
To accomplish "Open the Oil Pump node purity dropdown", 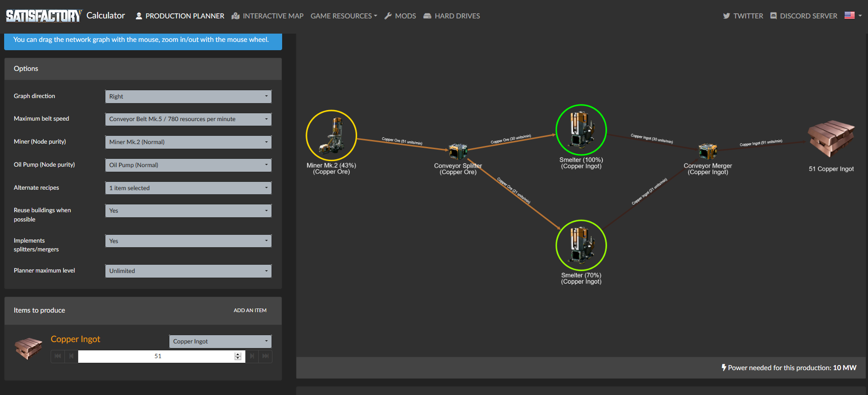I will [188, 165].
